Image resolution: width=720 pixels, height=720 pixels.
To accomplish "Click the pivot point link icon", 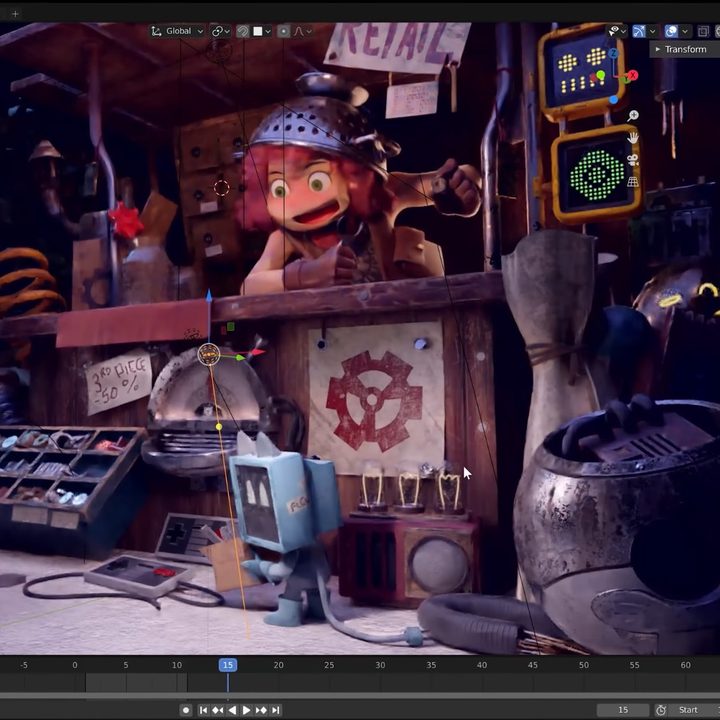I will click(x=217, y=31).
